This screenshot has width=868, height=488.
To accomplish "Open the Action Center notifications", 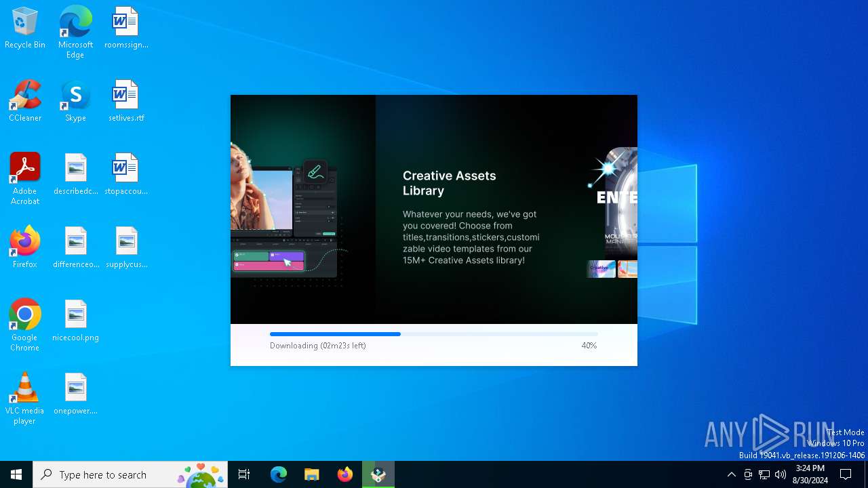I will tap(846, 474).
